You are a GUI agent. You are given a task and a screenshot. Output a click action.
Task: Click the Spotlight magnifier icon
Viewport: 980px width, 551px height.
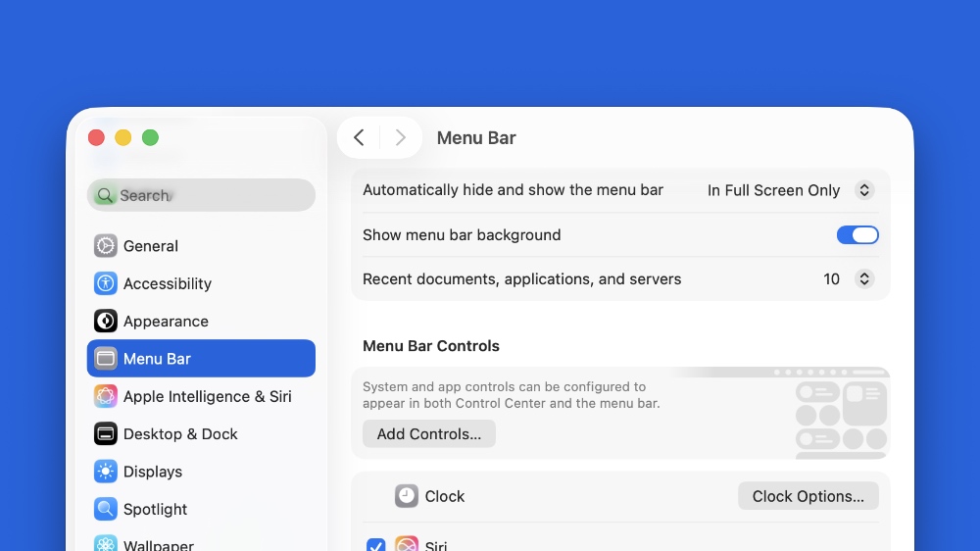(x=106, y=509)
